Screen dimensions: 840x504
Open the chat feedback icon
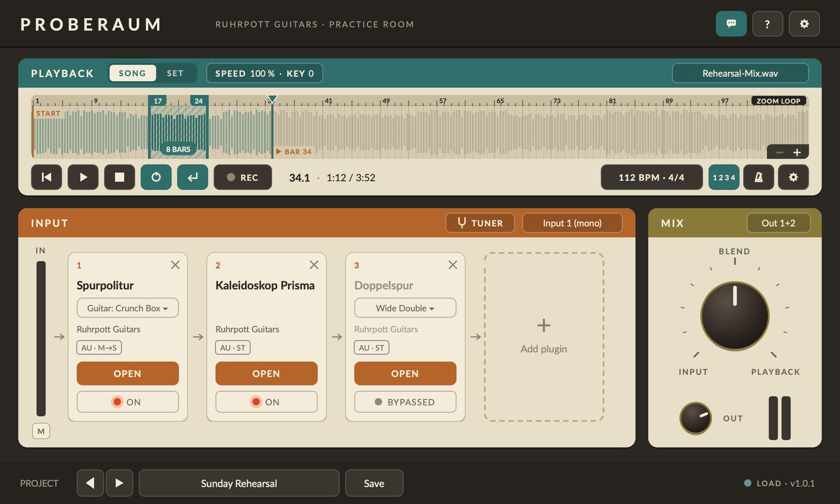[731, 24]
